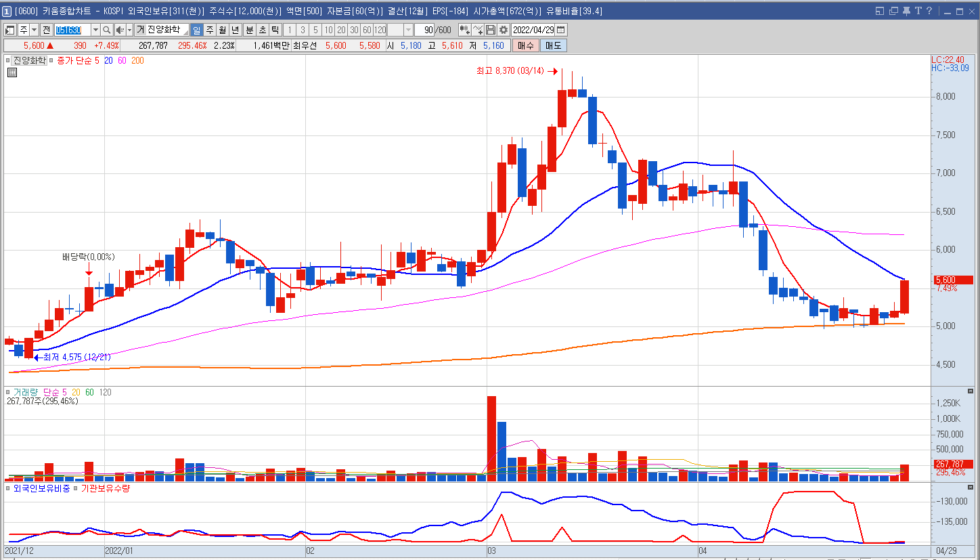Select weekly 주 chart period
Image resolution: width=980 pixels, height=560 pixels.
tap(209, 30)
